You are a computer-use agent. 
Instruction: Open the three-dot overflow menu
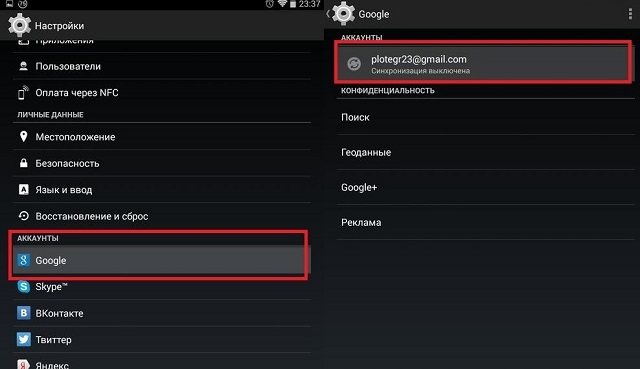(x=630, y=13)
